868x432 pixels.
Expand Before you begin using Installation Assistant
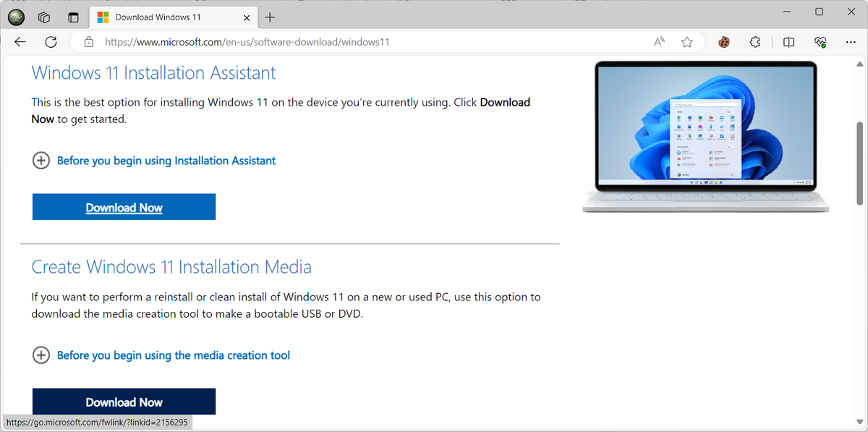tap(154, 161)
